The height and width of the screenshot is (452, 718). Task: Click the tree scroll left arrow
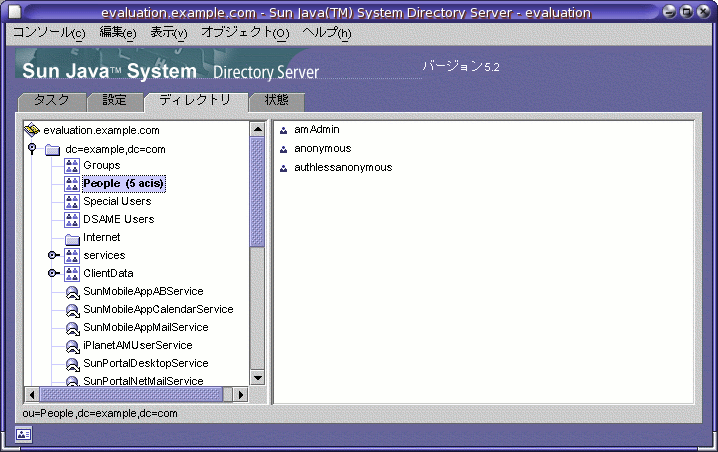coord(32,394)
